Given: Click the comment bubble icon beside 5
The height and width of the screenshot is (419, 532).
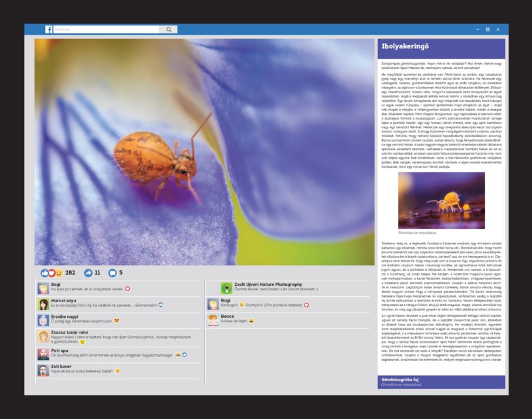Looking at the screenshot, I should point(112,273).
